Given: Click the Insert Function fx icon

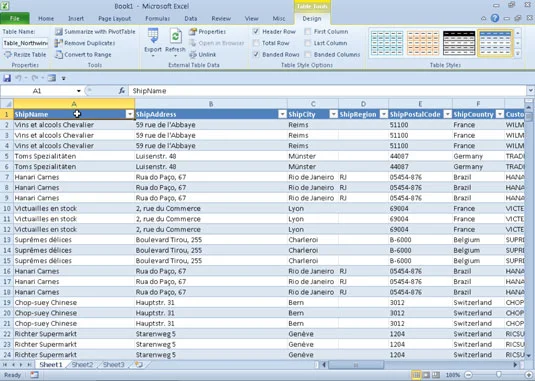Looking at the screenshot, I should [x=121, y=91].
